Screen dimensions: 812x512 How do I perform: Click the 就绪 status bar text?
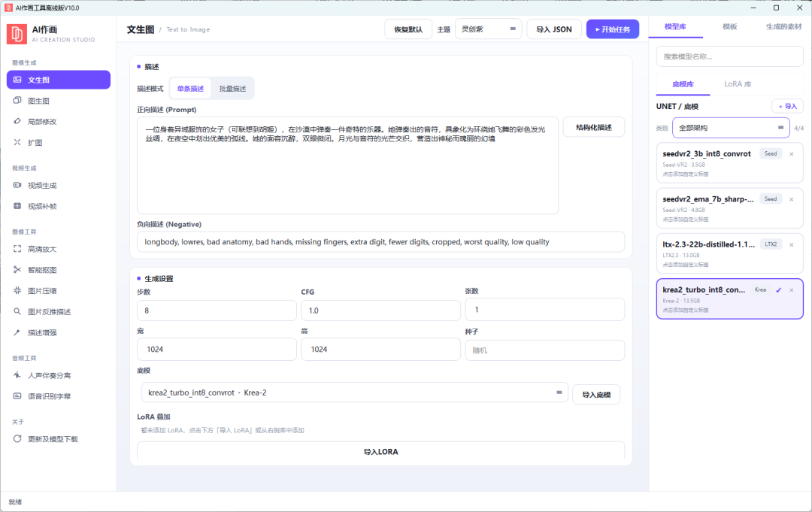[x=15, y=501]
